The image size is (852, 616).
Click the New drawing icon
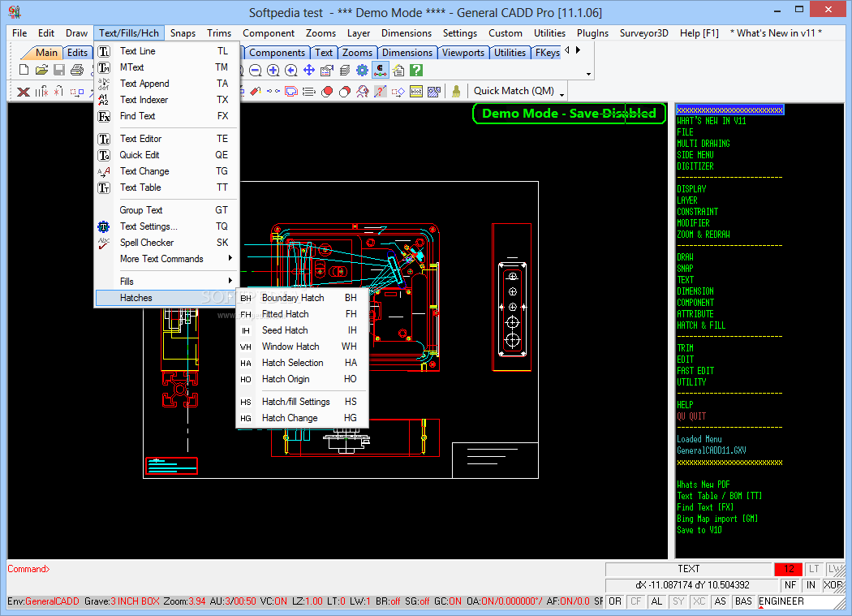[24, 70]
